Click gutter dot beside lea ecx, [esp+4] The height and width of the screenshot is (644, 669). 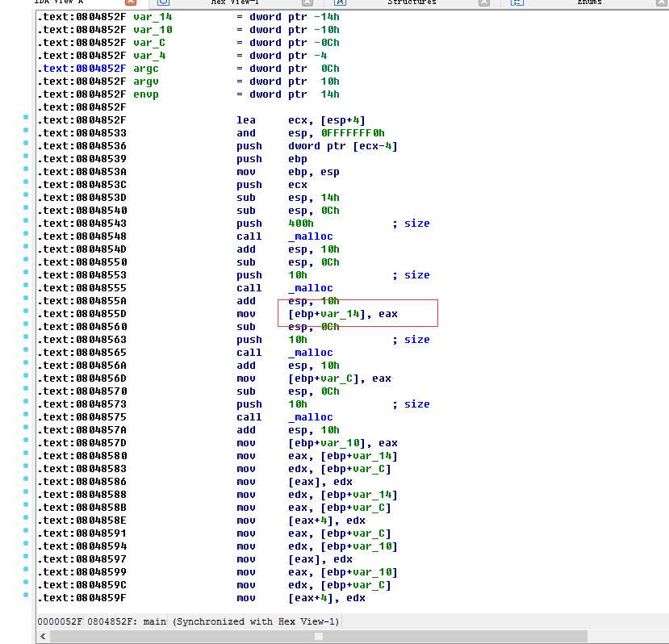(x=26, y=117)
